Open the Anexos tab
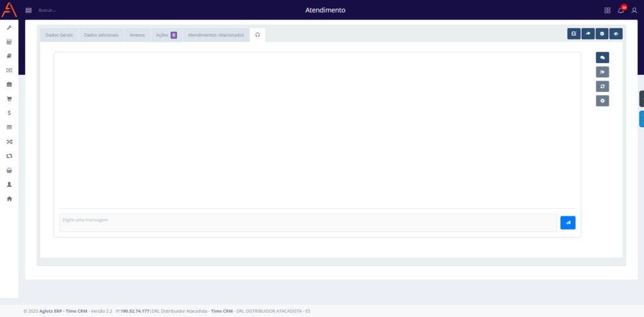The height and width of the screenshot is (317, 644). 137,35
